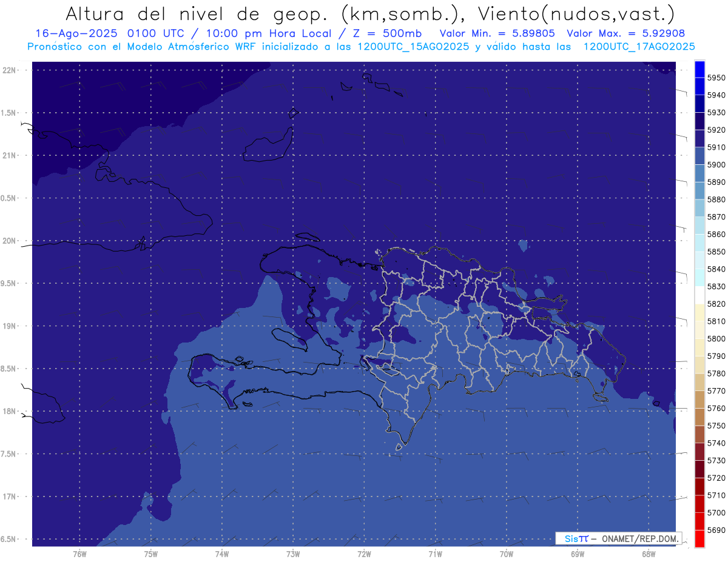Click the 68W longitude axis label
Viewport: 728px width, 562px height.
pos(648,554)
